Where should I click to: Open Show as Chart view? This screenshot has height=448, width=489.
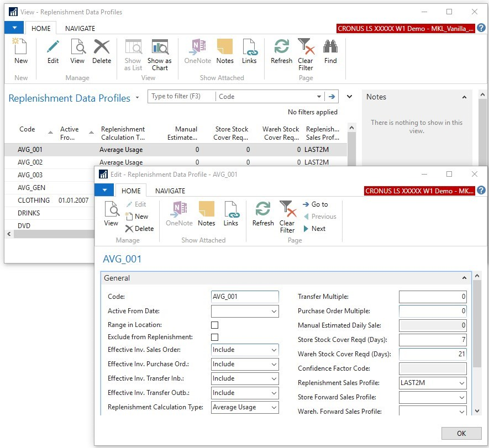(x=160, y=54)
